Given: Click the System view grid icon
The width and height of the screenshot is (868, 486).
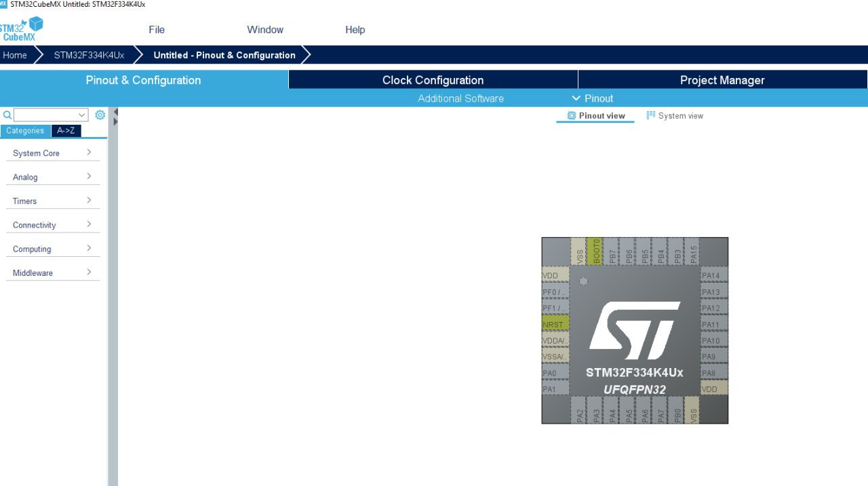Looking at the screenshot, I should point(651,116).
